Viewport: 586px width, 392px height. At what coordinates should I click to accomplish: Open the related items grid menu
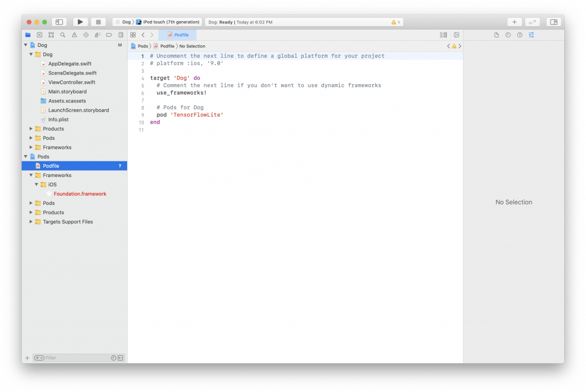pyautogui.click(x=133, y=35)
